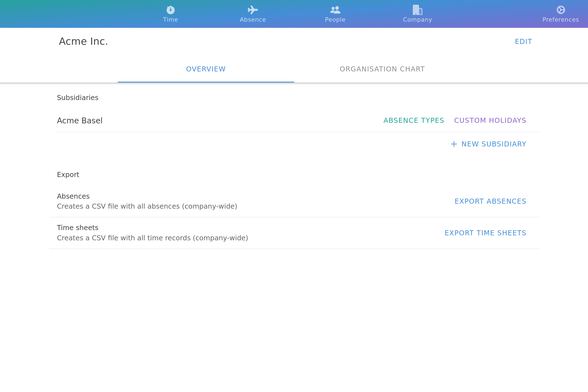Open the Time navigation label
The height and width of the screenshot is (392, 588).
point(171,20)
